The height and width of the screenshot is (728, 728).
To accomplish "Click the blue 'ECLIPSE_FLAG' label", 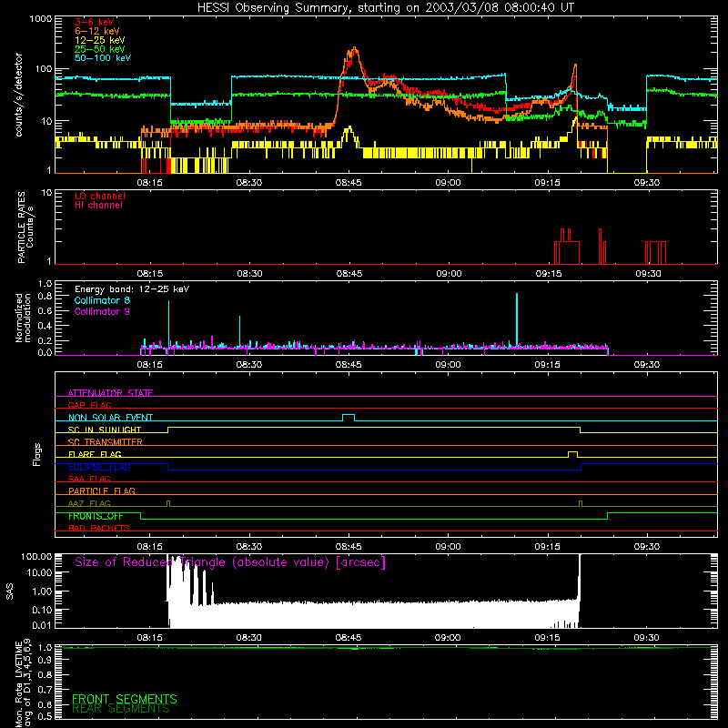I will 99,467.
